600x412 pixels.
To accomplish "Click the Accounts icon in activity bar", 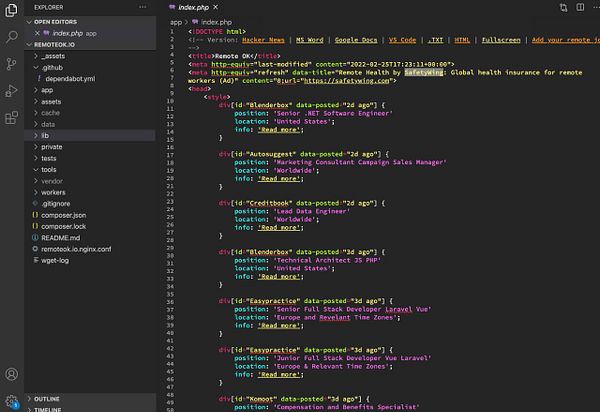I will coord(12,375).
